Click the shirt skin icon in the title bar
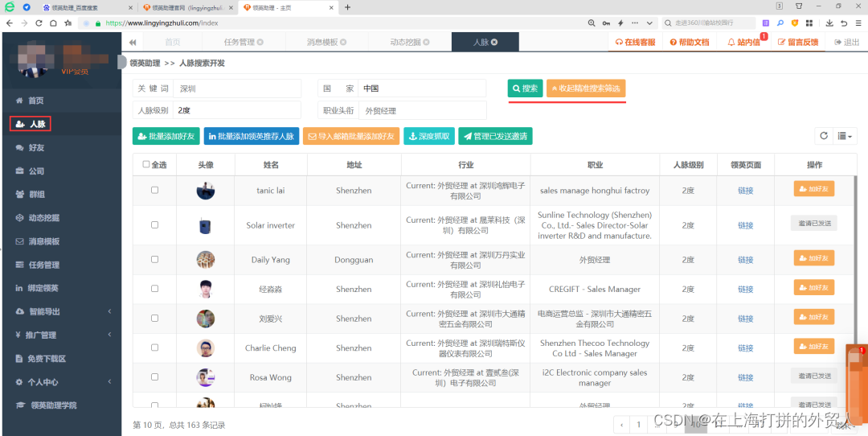The image size is (868, 436). click(x=799, y=6)
